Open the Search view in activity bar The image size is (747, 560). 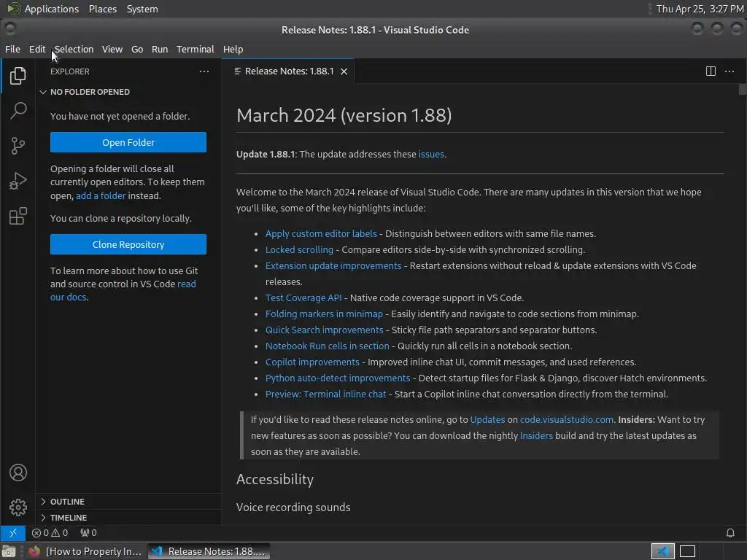click(x=18, y=111)
